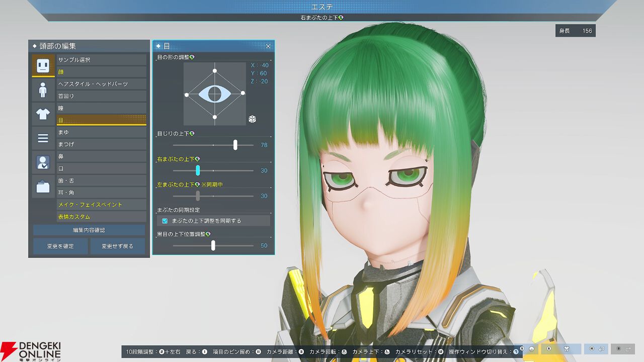The width and height of the screenshot is (644, 362).
Task: Select the 瞳 menu item
Action: [x=101, y=108]
